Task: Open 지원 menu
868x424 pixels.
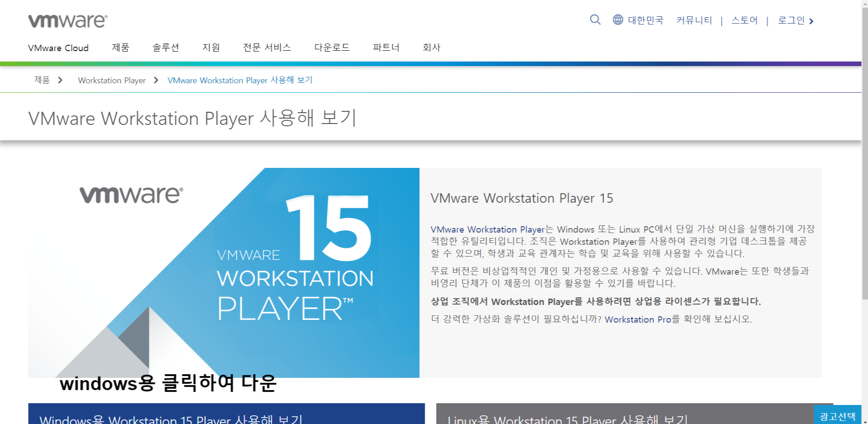Action: coord(211,48)
